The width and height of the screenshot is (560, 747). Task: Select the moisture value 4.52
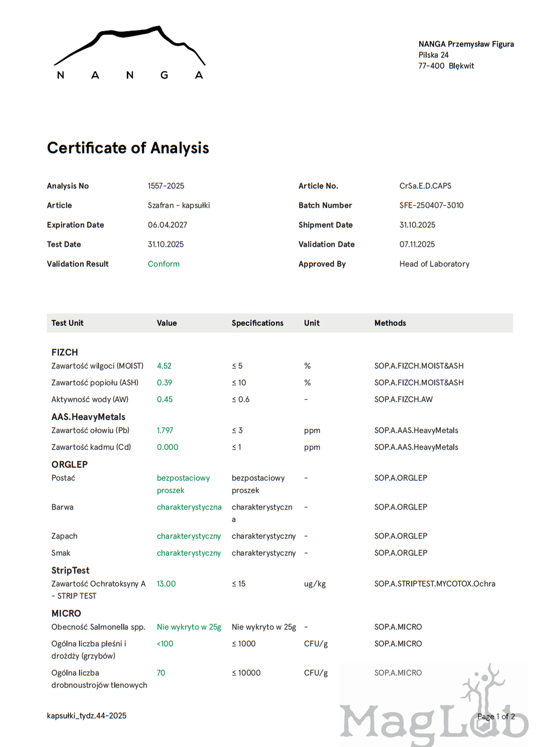pos(164,366)
